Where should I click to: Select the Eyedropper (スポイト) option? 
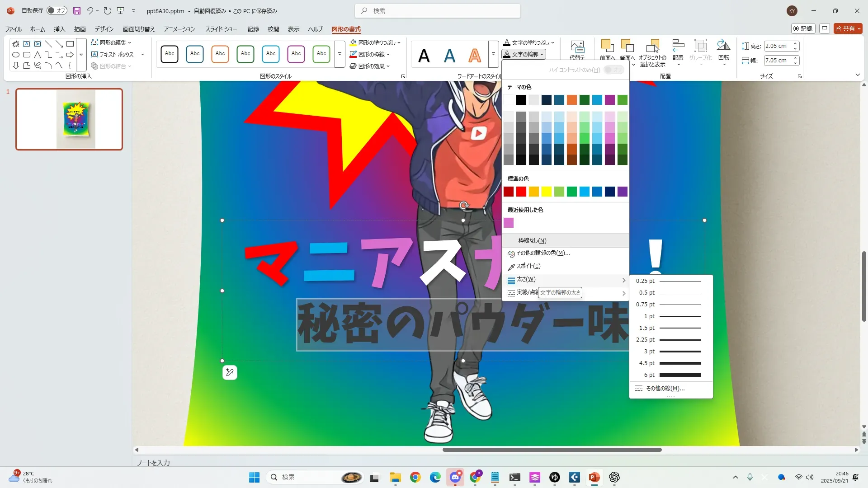528,266
